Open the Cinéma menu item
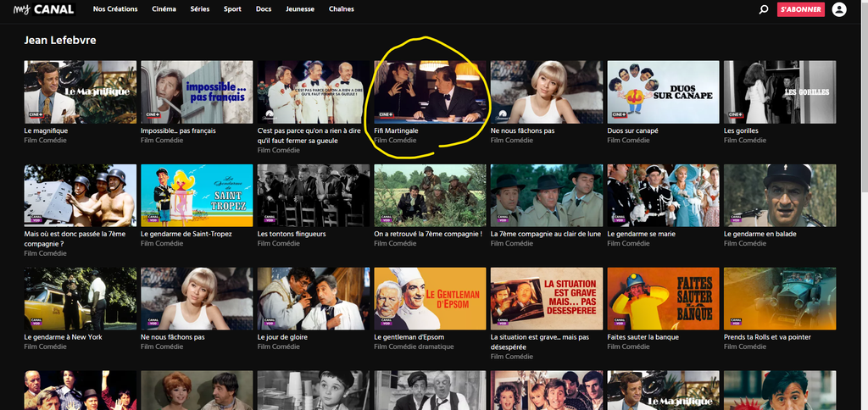Viewport: 868px width, 410px height. [x=164, y=8]
